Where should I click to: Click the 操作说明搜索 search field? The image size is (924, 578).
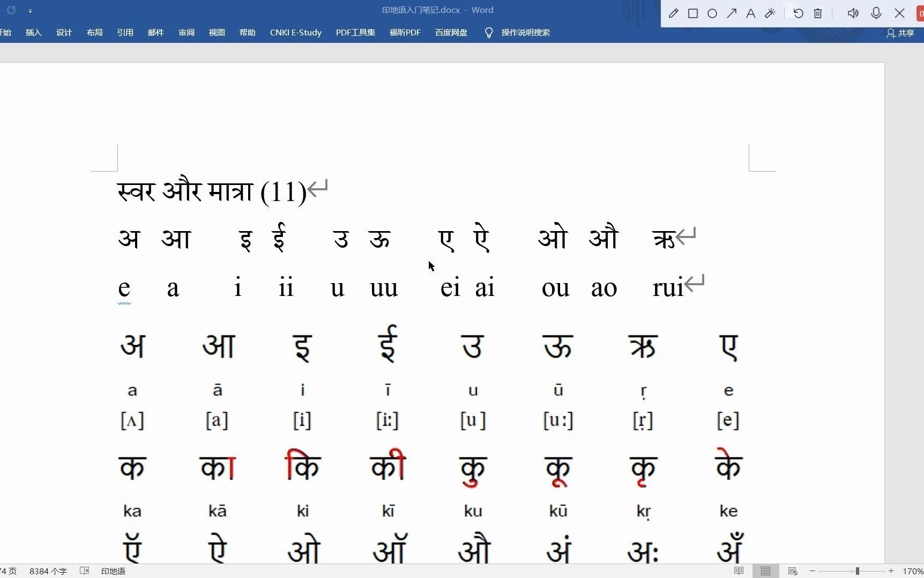(x=525, y=33)
